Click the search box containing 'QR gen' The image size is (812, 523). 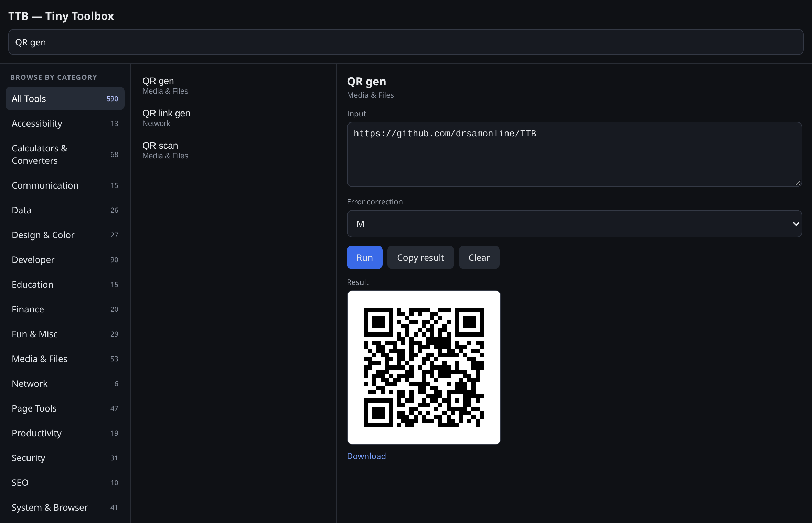coord(406,42)
